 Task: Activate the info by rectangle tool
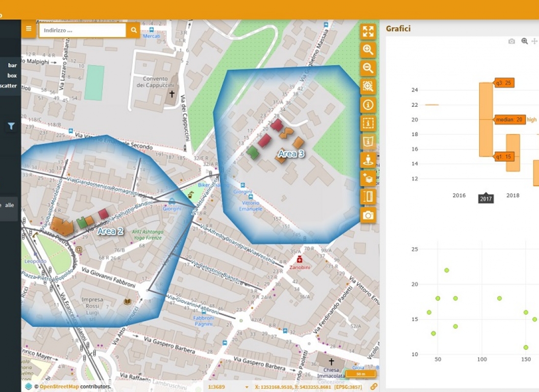pyautogui.click(x=368, y=123)
